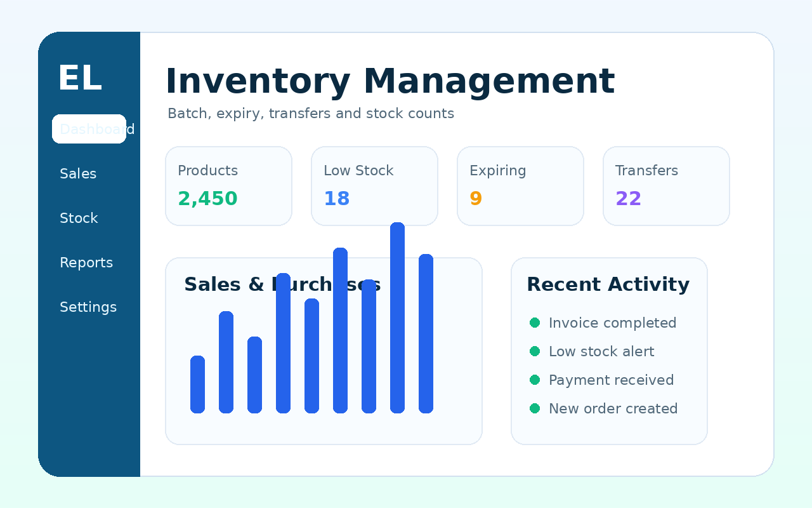Image resolution: width=812 pixels, height=508 pixels.
Task: Click the subtitle about batch and expiry
Action: [x=311, y=114]
